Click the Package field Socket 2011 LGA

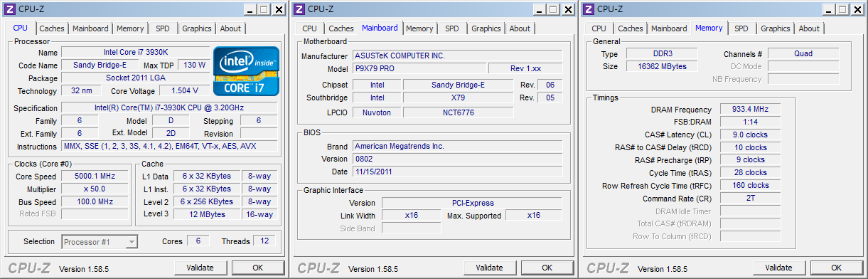pos(136,78)
